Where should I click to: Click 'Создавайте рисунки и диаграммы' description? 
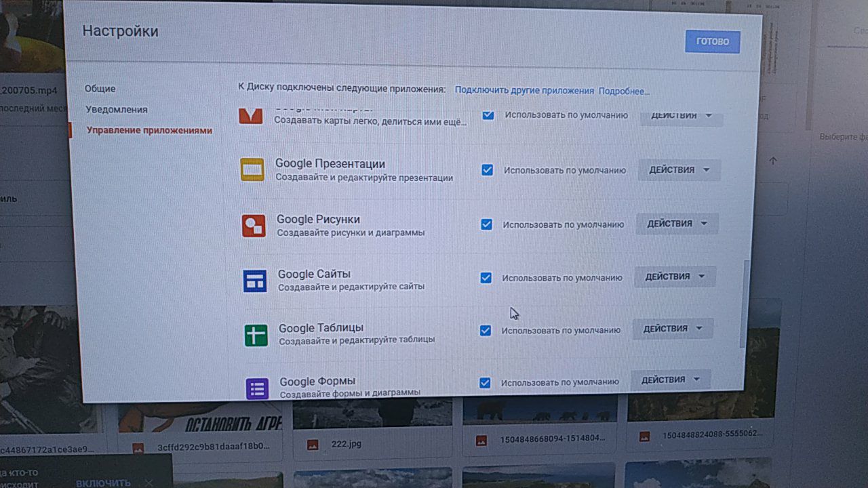[351, 232]
